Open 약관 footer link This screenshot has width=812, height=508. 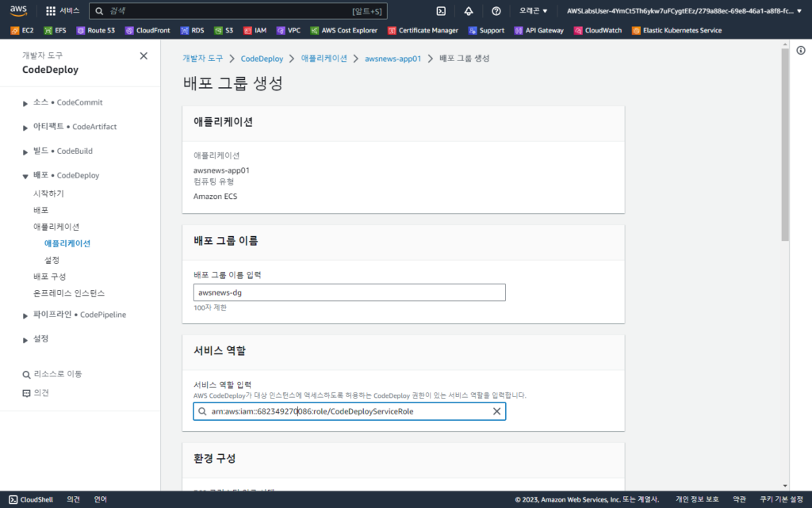740,500
